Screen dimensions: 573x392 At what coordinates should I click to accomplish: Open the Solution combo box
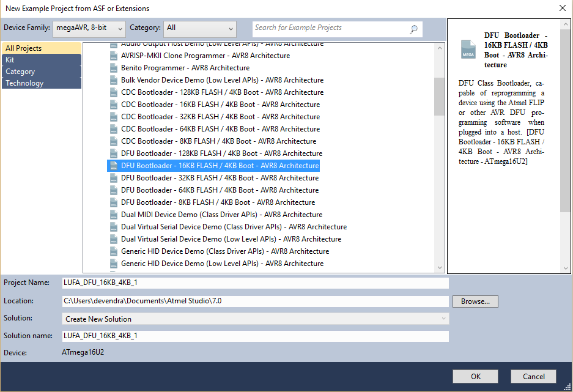(256, 319)
